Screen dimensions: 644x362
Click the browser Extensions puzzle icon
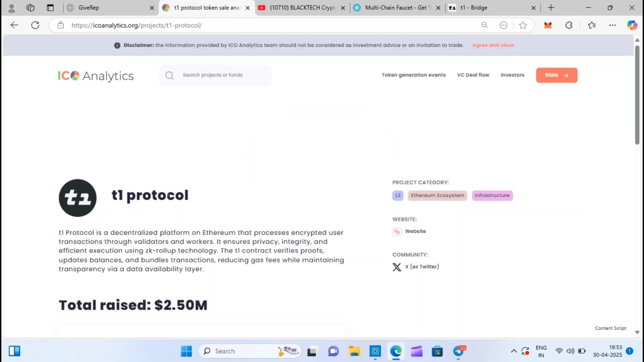(x=569, y=25)
